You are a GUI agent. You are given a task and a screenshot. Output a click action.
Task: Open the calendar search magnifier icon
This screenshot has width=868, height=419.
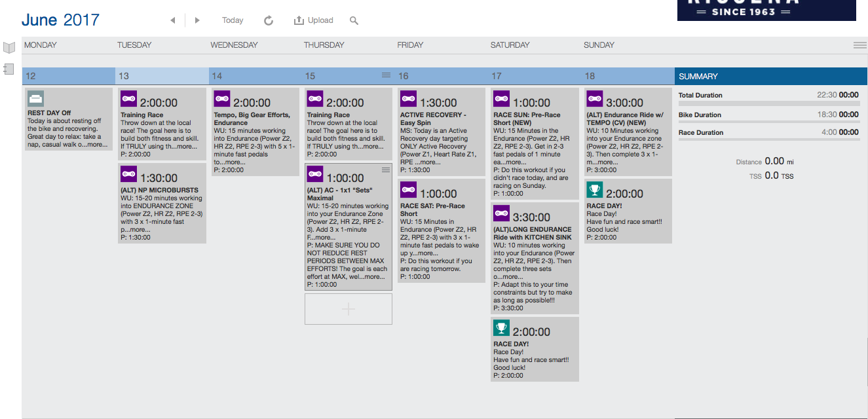[x=354, y=20]
